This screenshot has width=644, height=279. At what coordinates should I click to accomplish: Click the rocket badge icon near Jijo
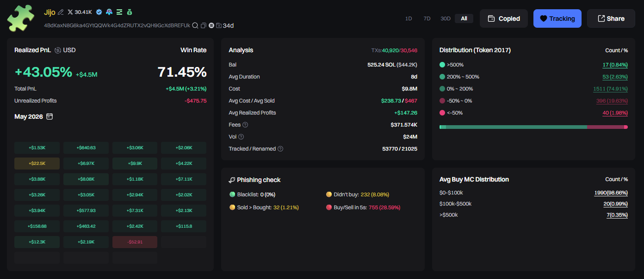[109, 12]
